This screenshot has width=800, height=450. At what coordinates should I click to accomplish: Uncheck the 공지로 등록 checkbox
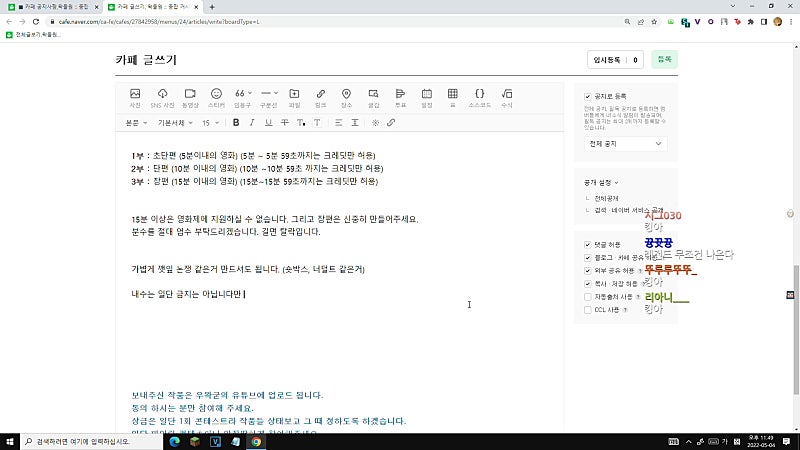[588, 96]
